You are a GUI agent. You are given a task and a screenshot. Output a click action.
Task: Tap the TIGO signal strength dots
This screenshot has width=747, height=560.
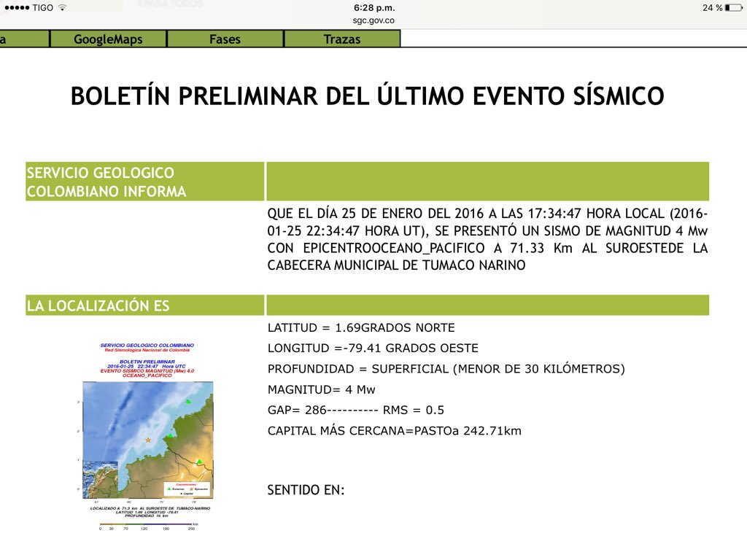17,7
